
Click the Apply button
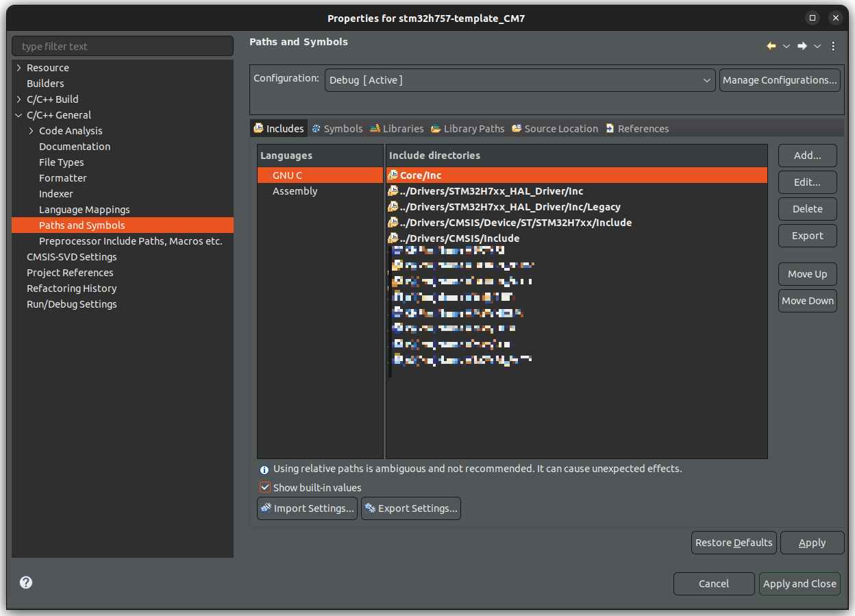click(x=813, y=543)
